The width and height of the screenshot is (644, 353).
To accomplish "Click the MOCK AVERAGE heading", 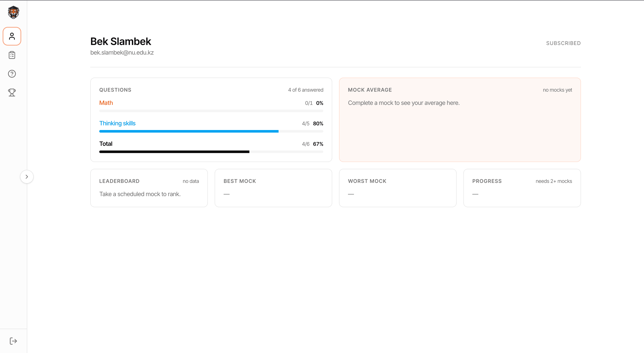I will (370, 90).
